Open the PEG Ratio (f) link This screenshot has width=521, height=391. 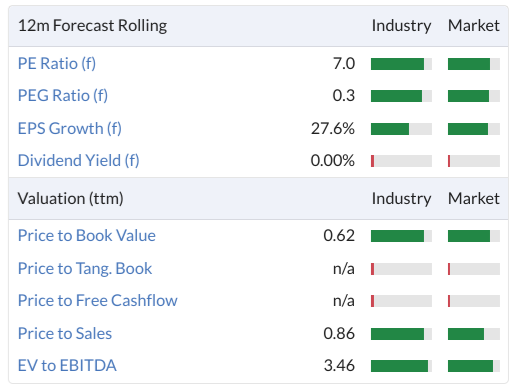63,96
